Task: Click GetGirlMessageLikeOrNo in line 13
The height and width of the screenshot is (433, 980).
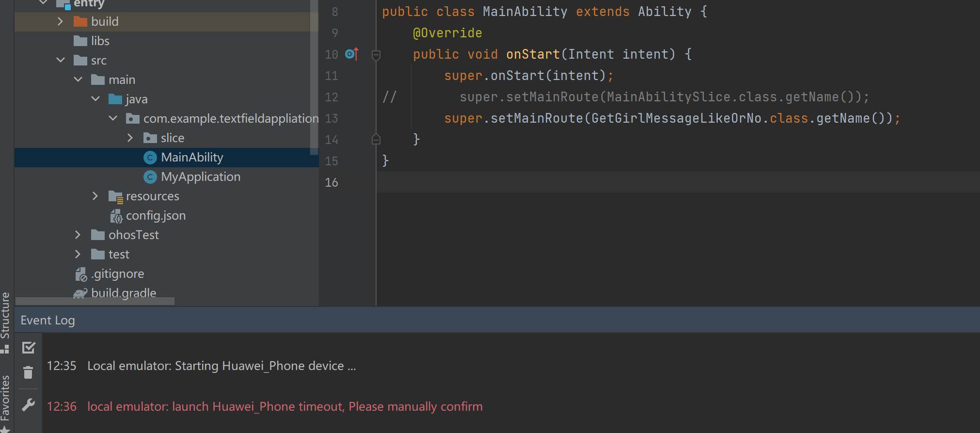Action: 677,118
